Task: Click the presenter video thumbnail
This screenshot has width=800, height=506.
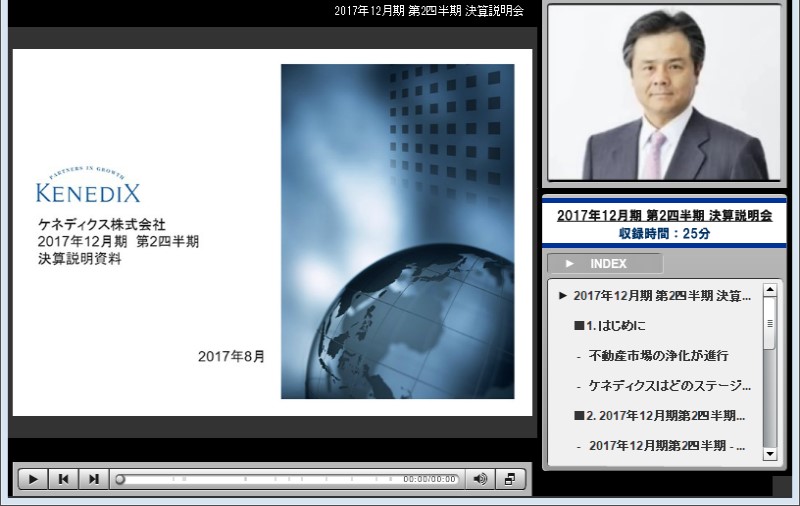Action: pos(664,92)
